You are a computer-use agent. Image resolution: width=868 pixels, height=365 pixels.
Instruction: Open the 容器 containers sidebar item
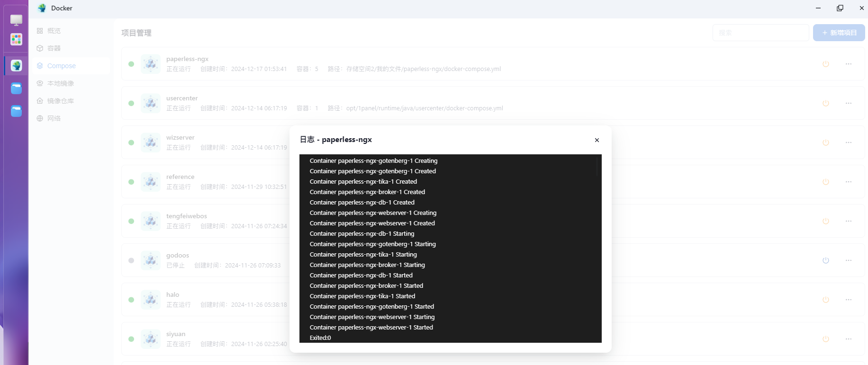71,48
